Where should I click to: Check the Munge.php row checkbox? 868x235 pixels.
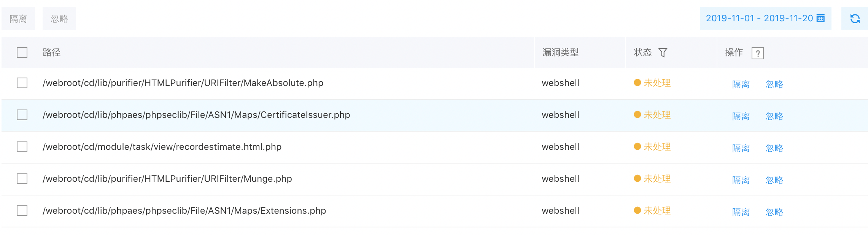point(22,179)
